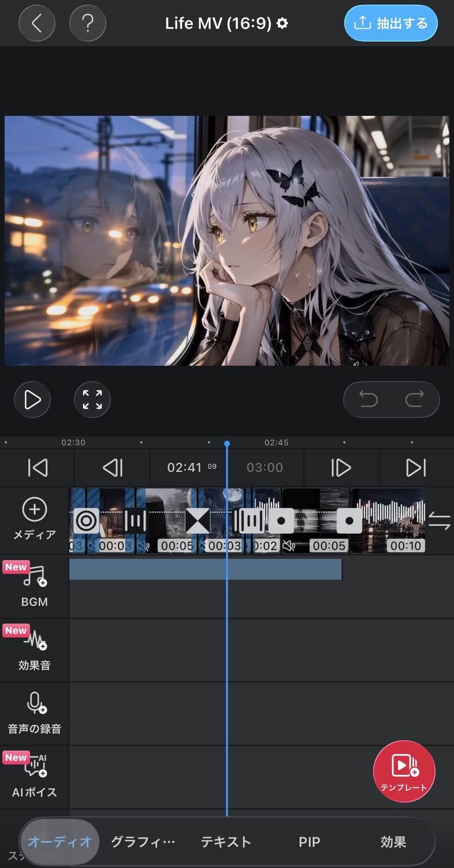Screen dimensions: 454x868
Task: Tap the video preview image
Action: (x=226, y=241)
